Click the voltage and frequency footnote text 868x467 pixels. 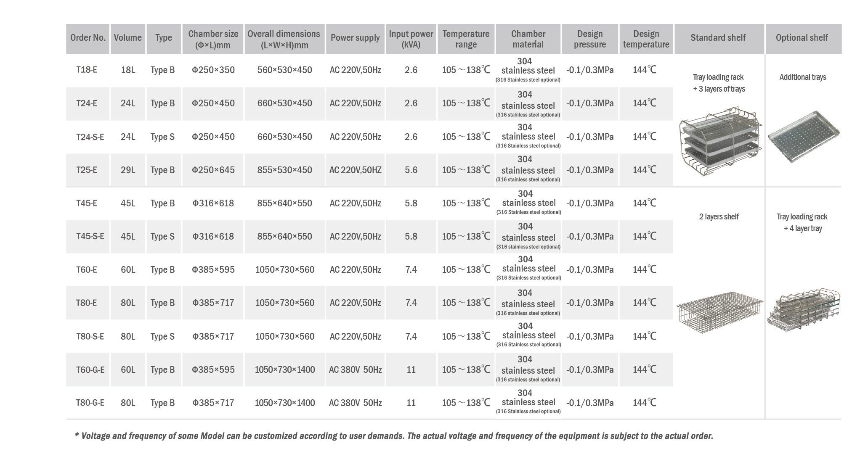point(394,436)
